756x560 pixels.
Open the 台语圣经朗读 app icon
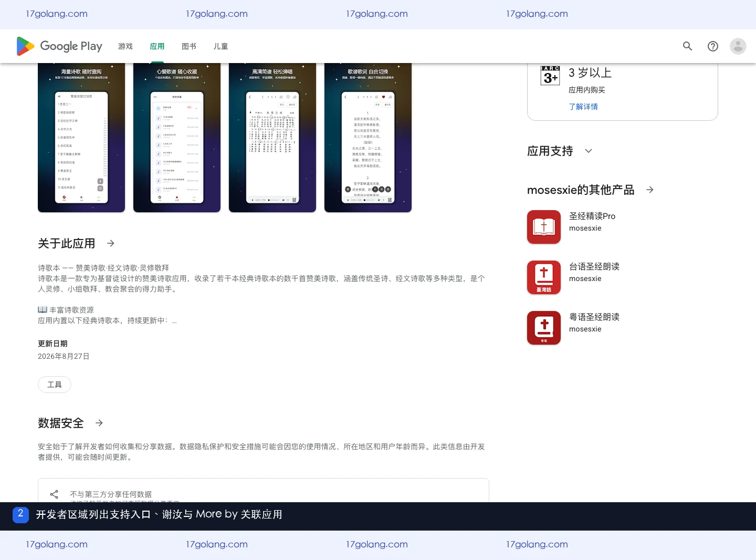[544, 277]
